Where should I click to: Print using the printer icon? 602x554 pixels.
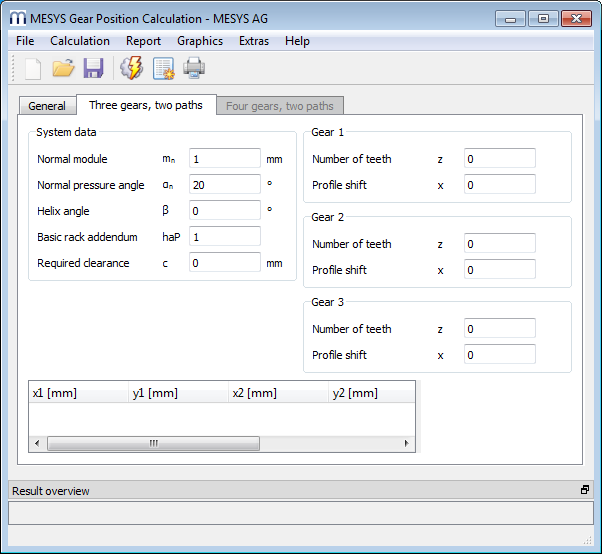pyautogui.click(x=193, y=68)
